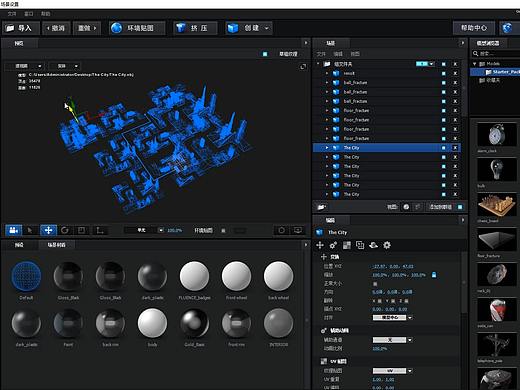Open the Help Center (帮助中心) button
520x390 pixels.
tap(473, 28)
